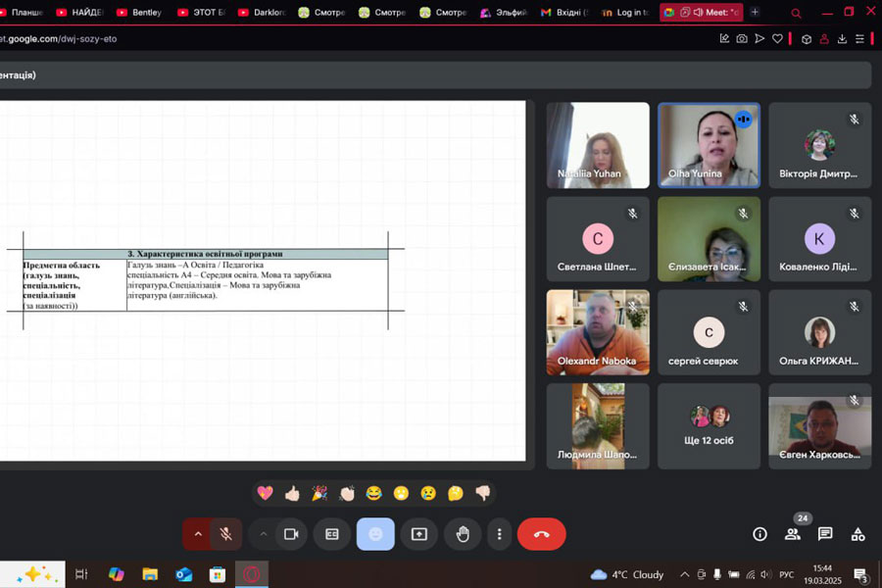Screen dimensions: 882x588
Task: Open volume control in system tray
Action: (765, 574)
